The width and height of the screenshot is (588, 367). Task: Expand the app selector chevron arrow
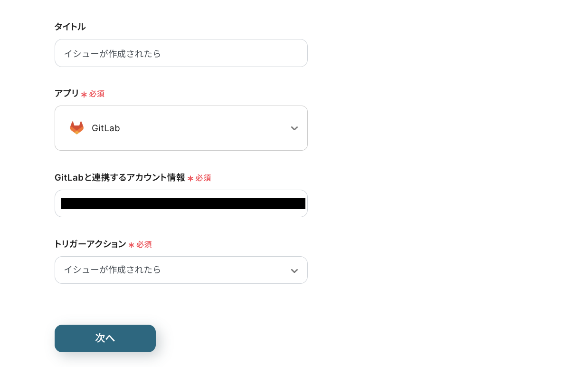294,128
